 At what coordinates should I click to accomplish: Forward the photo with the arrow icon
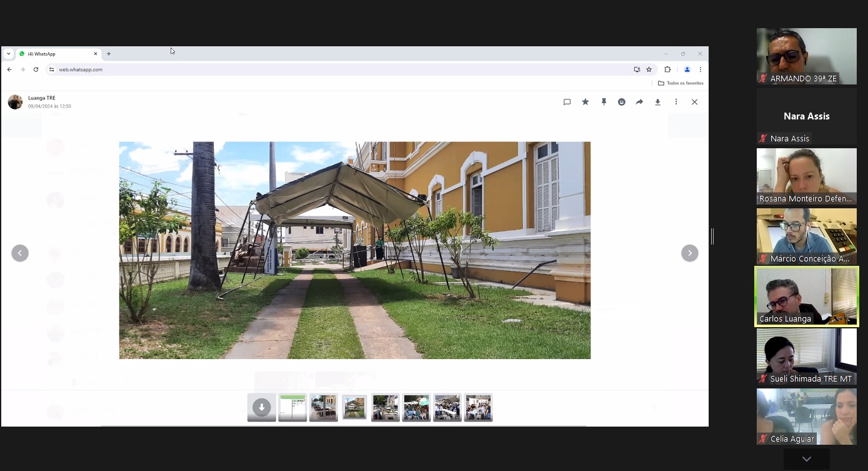[x=639, y=102]
